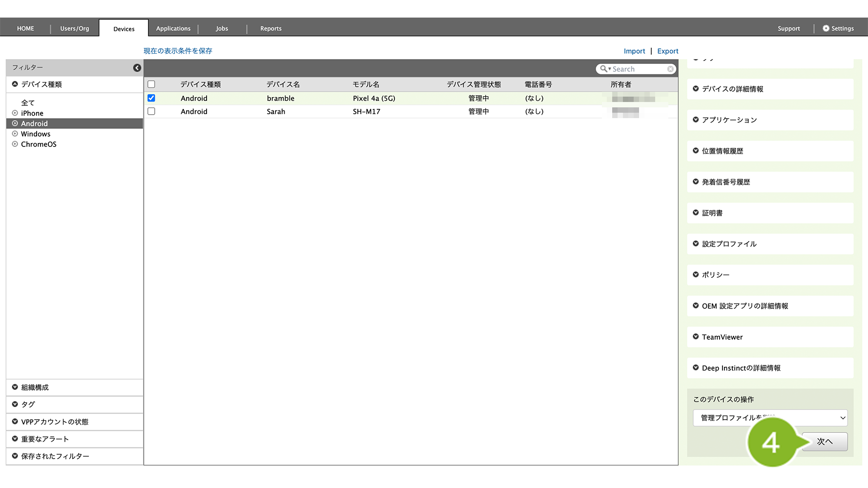Select the header select-all checkbox
This screenshot has width=868, height=488.
point(151,84)
